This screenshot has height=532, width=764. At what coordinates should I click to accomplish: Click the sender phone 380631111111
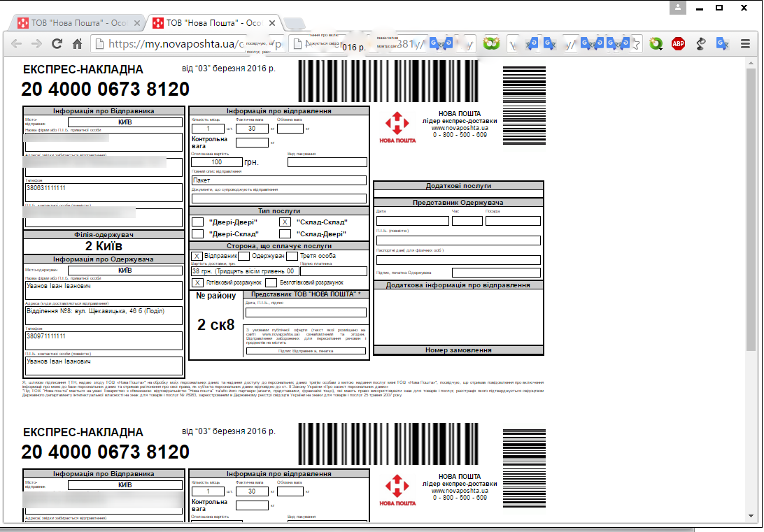pos(45,188)
